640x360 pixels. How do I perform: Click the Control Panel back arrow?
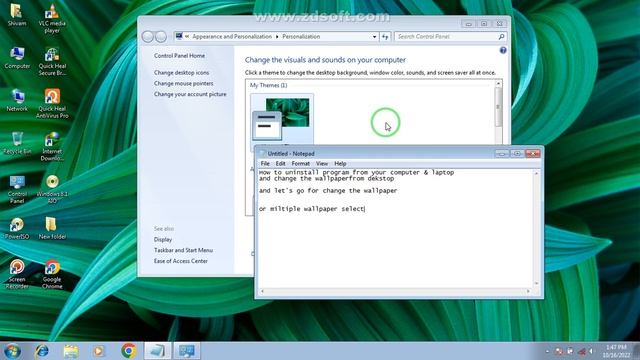tap(147, 37)
